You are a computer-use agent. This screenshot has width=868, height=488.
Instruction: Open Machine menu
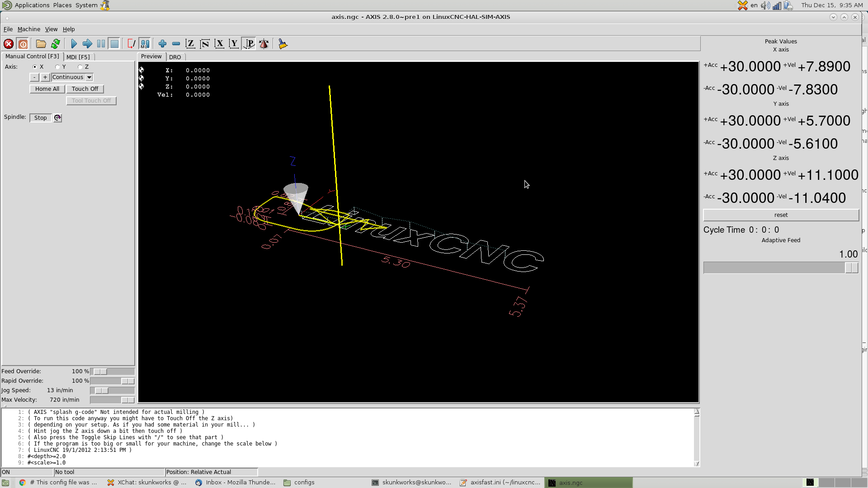click(29, 29)
